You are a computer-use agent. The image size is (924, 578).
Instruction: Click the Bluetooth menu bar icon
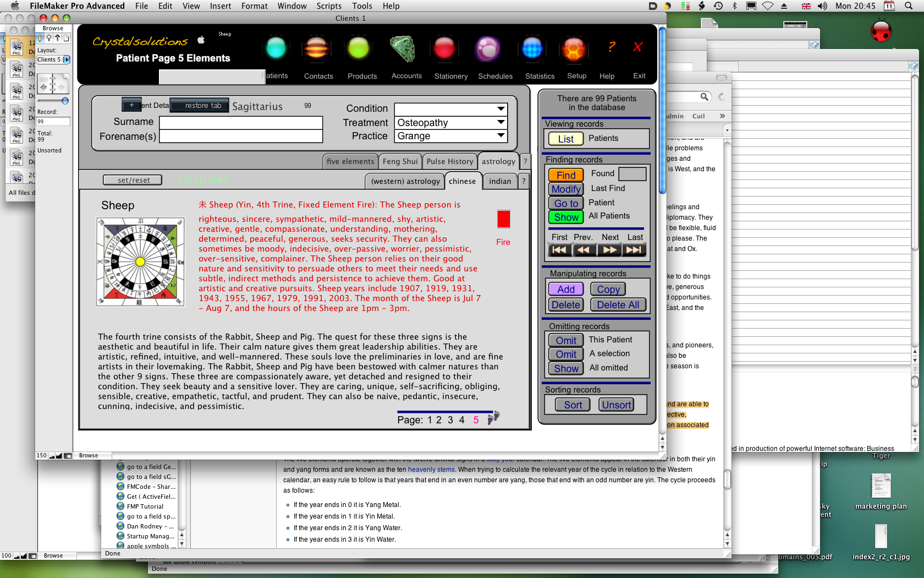point(734,6)
